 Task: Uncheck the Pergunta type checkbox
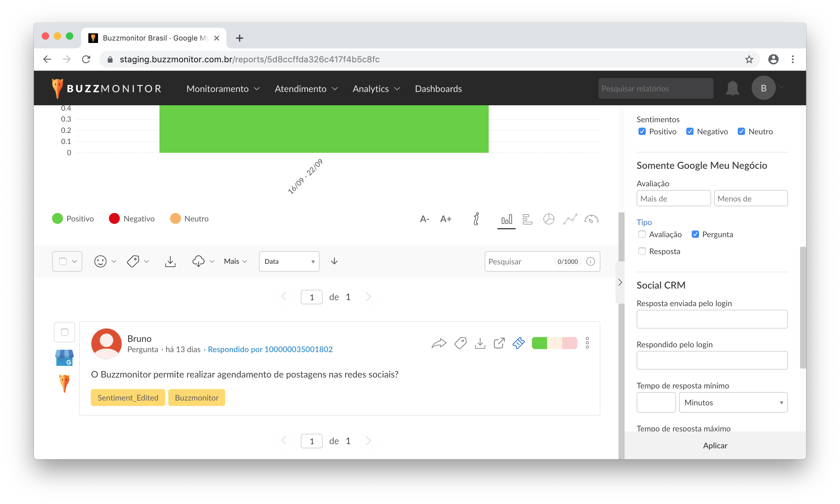(x=695, y=234)
